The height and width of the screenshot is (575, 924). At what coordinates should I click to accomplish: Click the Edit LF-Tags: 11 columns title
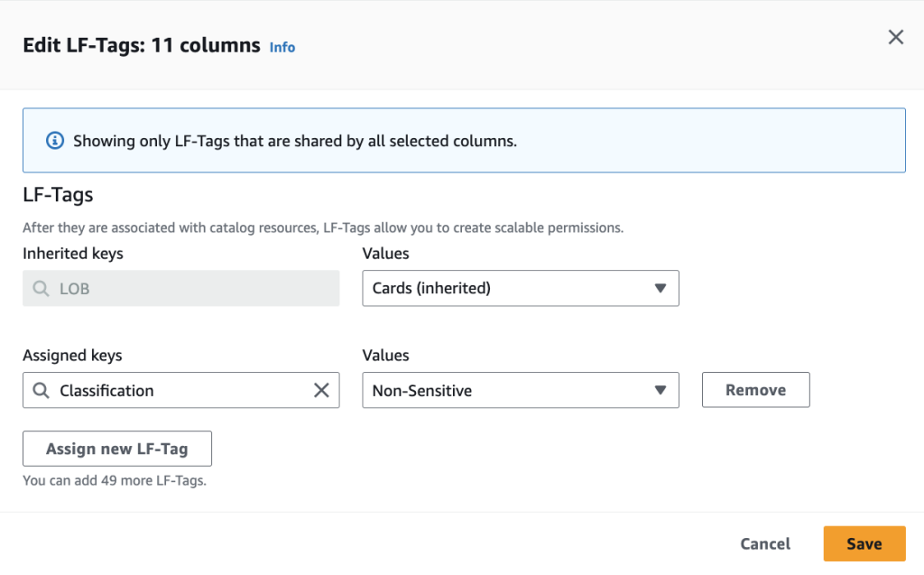[142, 45]
